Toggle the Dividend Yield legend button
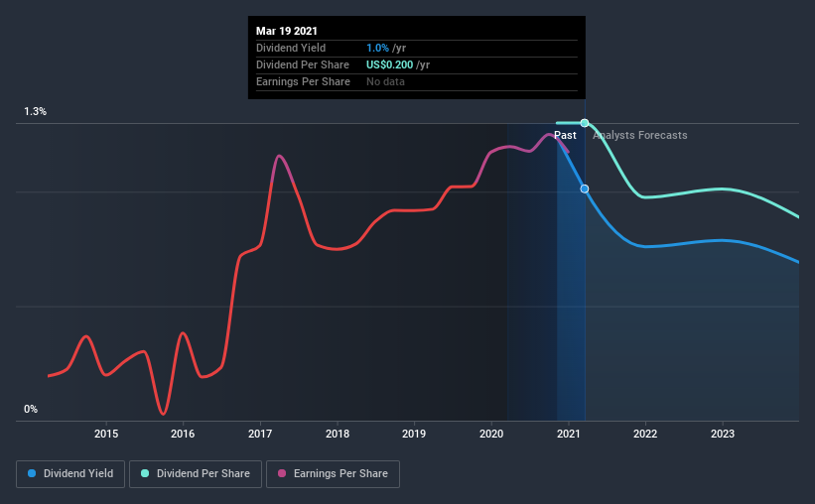This screenshot has height=504, width=815. pos(70,474)
